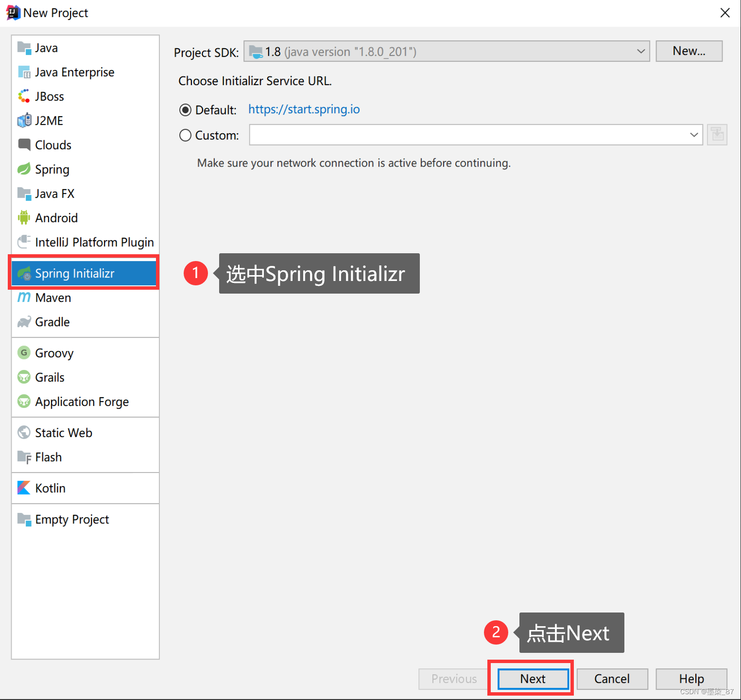Select the Empty Project label
This screenshot has width=741, height=700.
[72, 520]
